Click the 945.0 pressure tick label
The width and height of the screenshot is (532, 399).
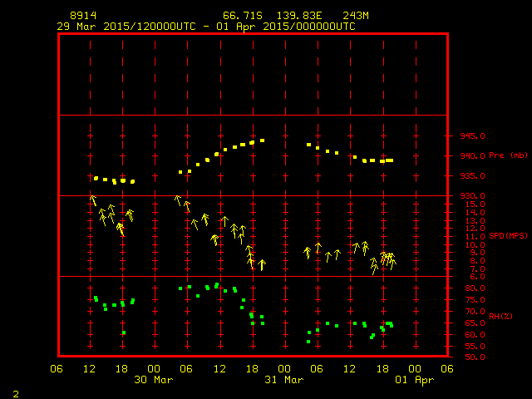[x=473, y=135]
